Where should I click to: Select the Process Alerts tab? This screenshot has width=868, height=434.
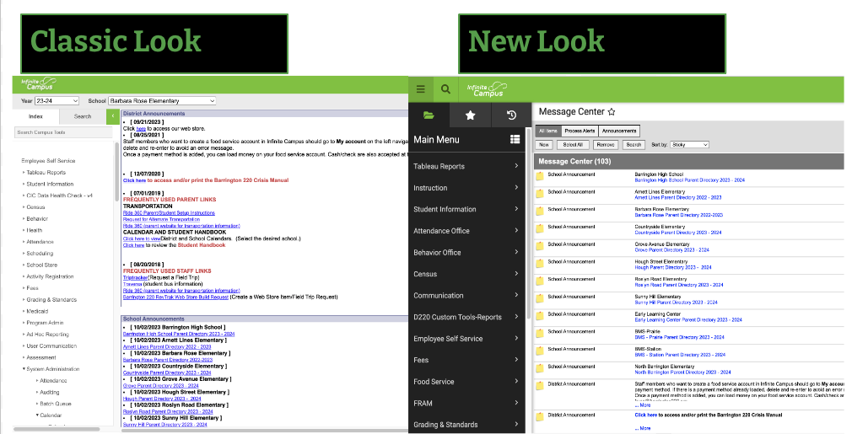(580, 131)
